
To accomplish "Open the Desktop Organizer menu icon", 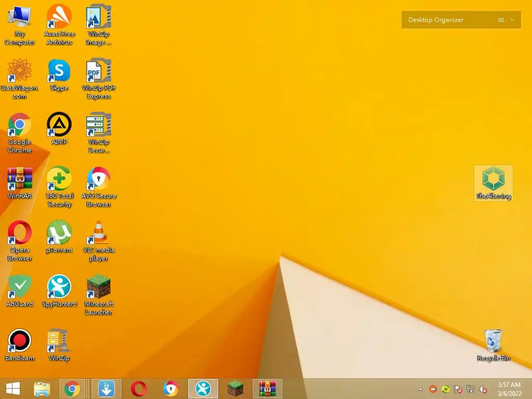I will 501,20.
